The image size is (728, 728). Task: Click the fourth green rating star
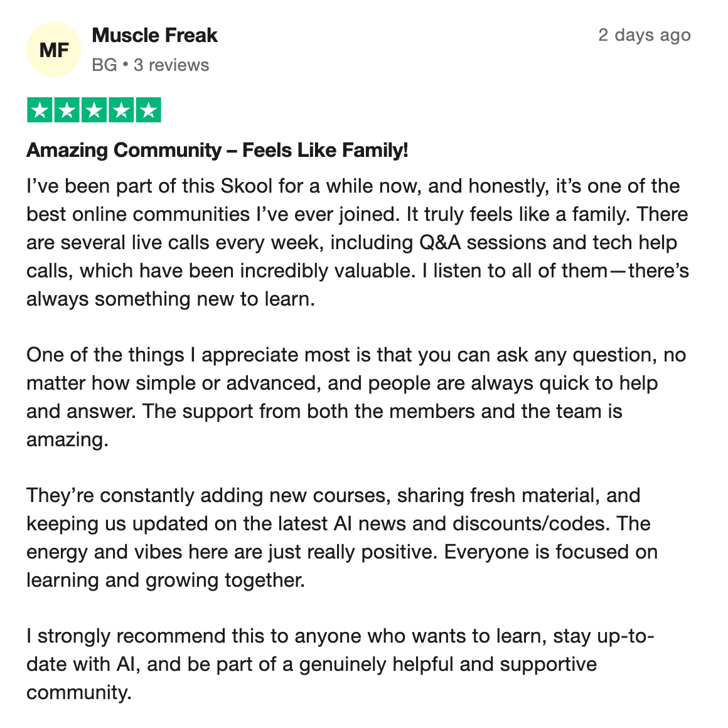click(x=121, y=110)
